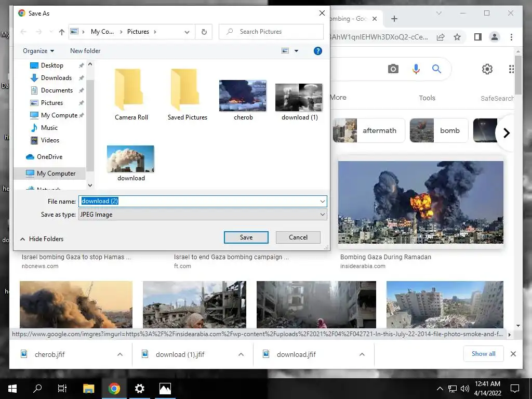The image size is (532, 399).
Task: Close the Chrome downloads bar
Action: coord(513,354)
